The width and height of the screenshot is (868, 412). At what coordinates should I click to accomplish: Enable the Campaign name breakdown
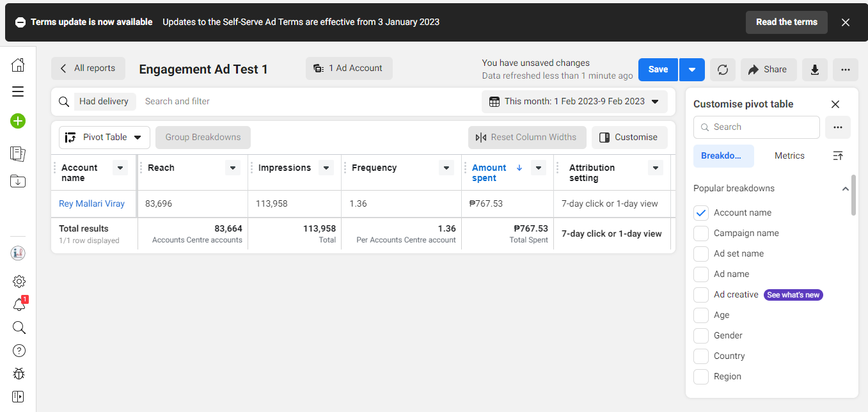coord(702,234)
